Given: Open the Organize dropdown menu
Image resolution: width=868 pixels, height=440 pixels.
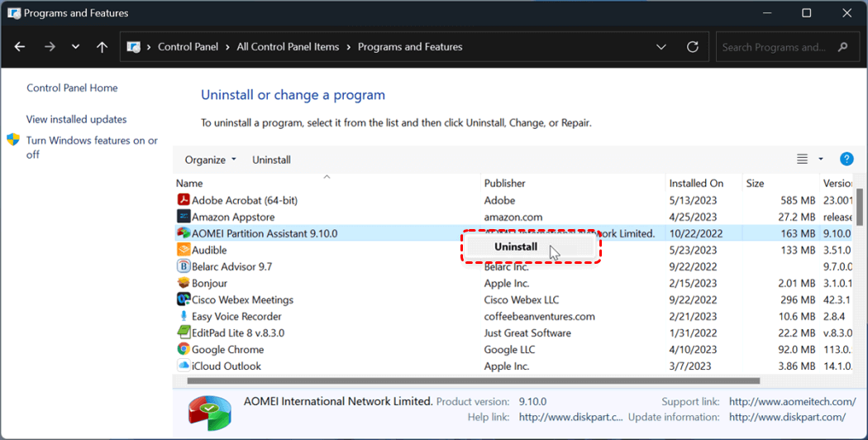Looking at the screenshot, I should pos(210,160).
